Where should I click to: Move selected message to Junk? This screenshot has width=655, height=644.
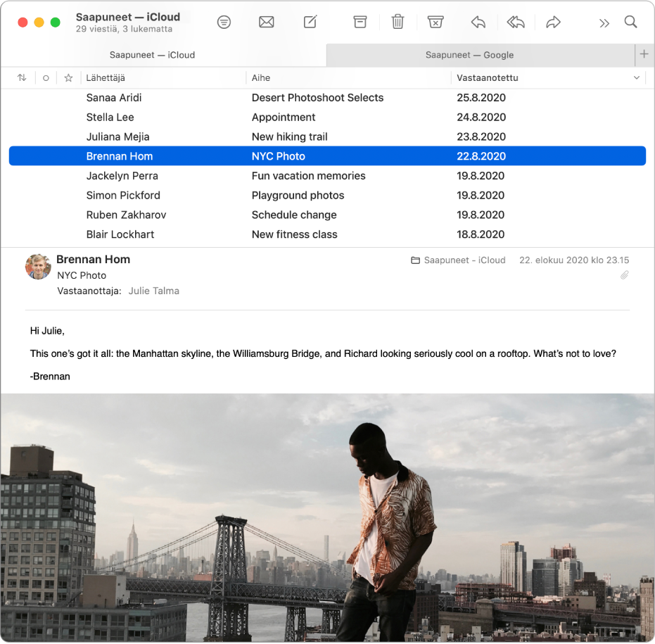click(435, 23)
